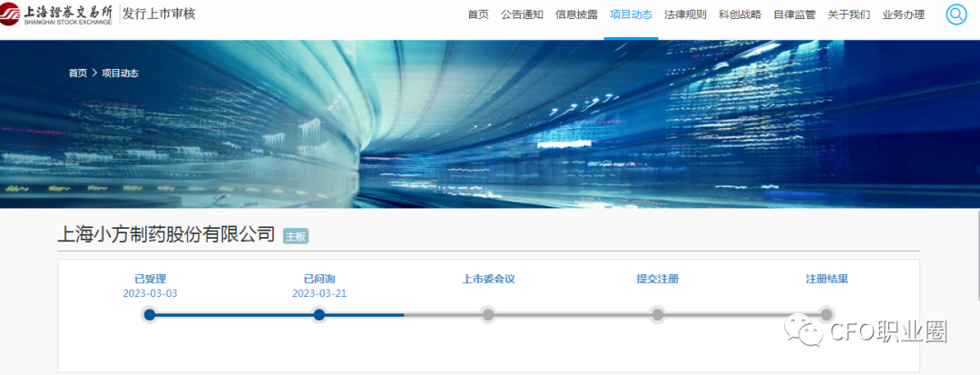Go to 首页 in the breadcrumb
The image size is (980, 375).
[77, 74]
